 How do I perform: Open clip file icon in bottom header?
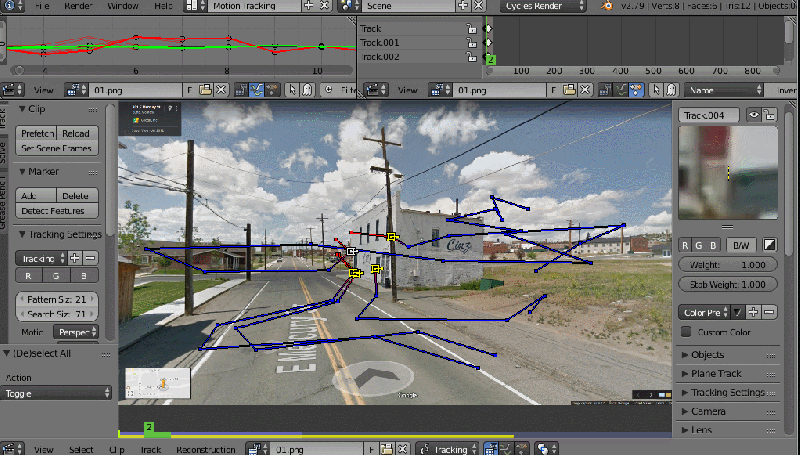tap(387, 449)
